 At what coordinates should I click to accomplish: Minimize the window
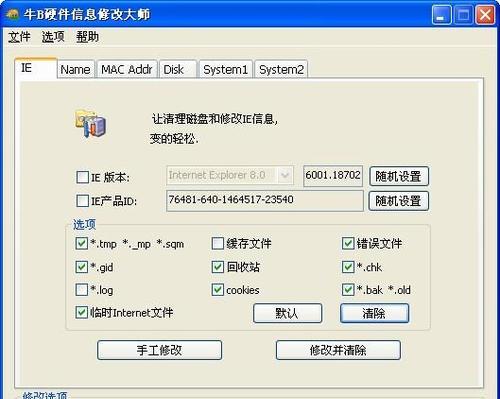(x=442, y=15)
